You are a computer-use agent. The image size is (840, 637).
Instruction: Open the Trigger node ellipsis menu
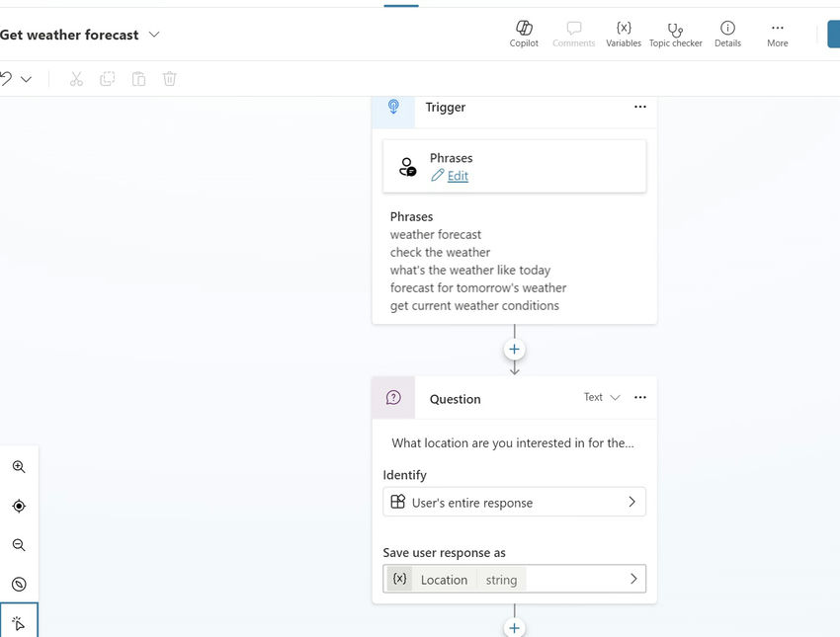click(640, 107)
